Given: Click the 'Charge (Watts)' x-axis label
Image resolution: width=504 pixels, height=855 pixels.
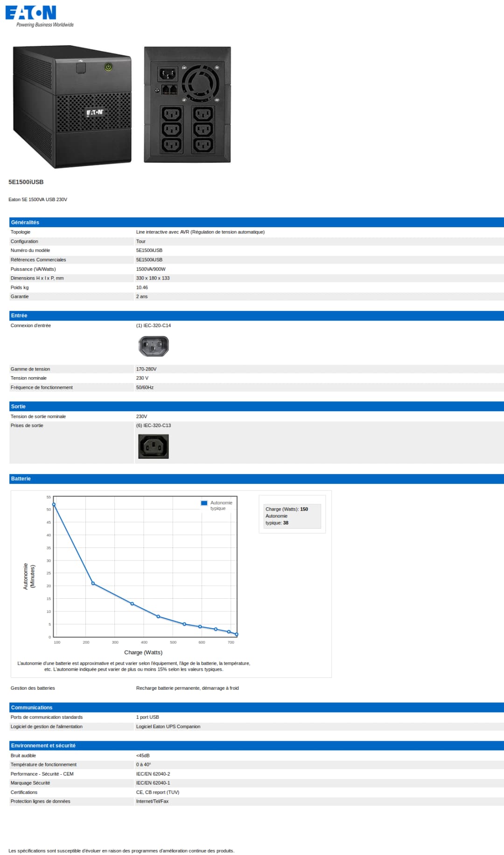Looking at the screenshot, I should click(x=143, y=652).
